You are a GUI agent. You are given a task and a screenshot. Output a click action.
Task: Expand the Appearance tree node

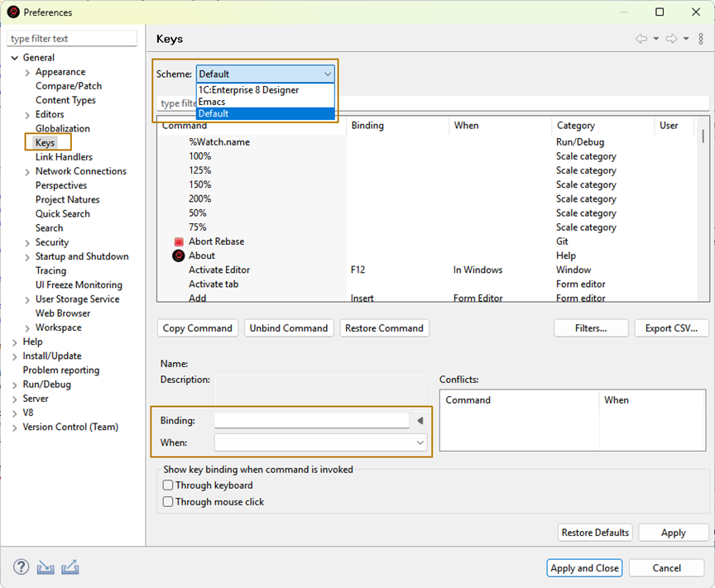point(27,73)
